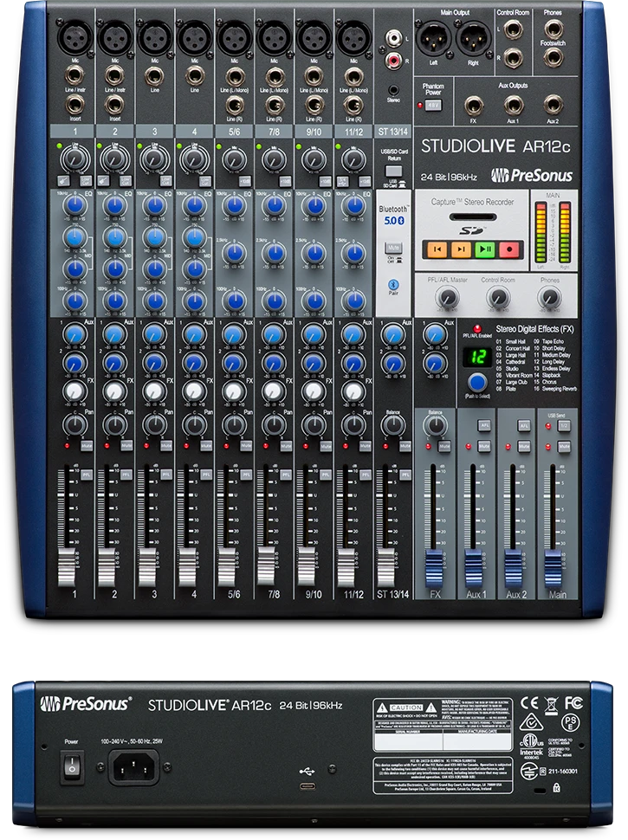Image resolution: width=628 pixels, height=840 pixels.
Task: Click the channel 4 100Hz EQ knob
Action: click(x=195, y=301)
